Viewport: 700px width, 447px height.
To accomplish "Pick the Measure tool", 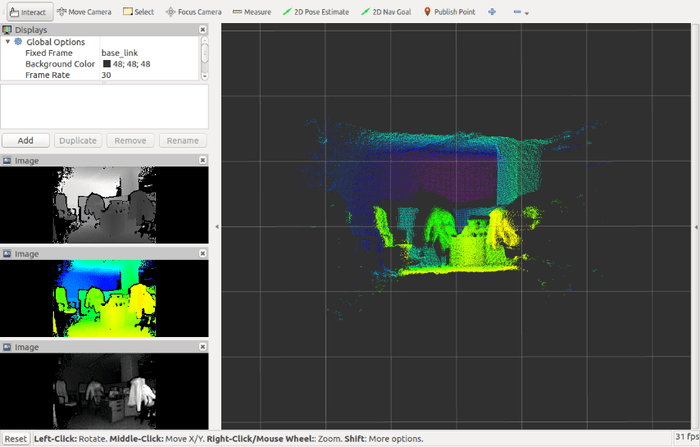I will click(x=252, y=12).
